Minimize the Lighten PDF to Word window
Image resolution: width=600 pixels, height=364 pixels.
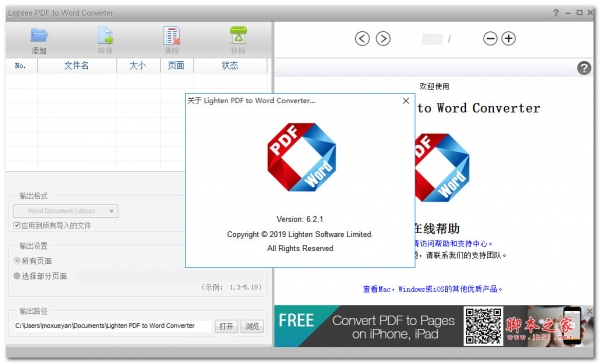(x=568, y=13)
